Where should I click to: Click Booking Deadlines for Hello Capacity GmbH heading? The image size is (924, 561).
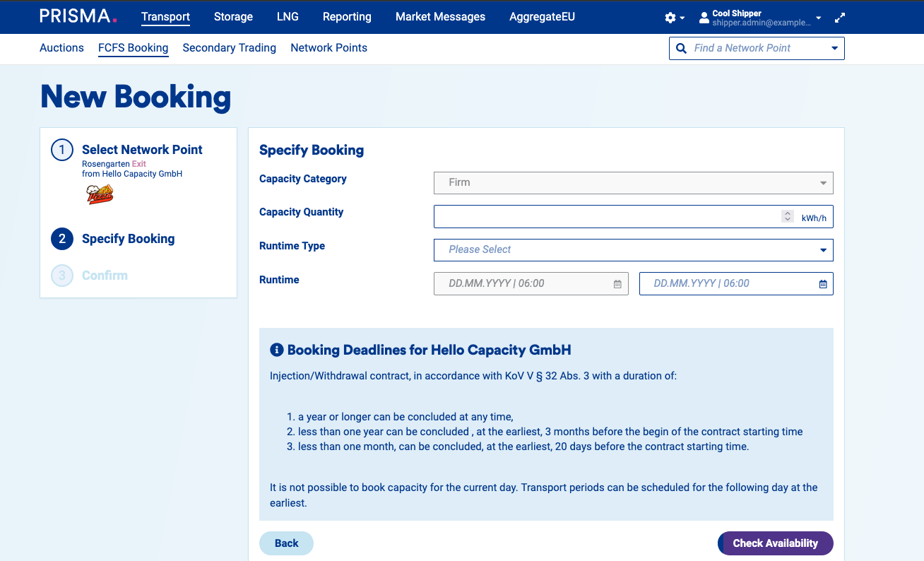429,350
